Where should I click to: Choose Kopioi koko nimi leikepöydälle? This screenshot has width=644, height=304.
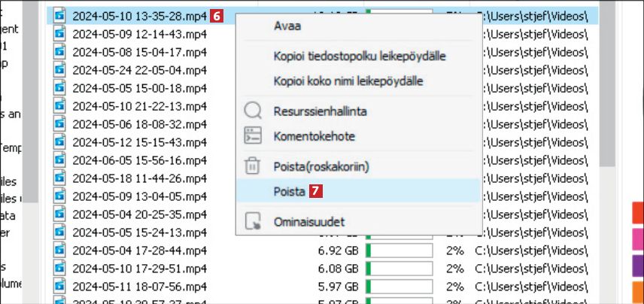[347, 80]
